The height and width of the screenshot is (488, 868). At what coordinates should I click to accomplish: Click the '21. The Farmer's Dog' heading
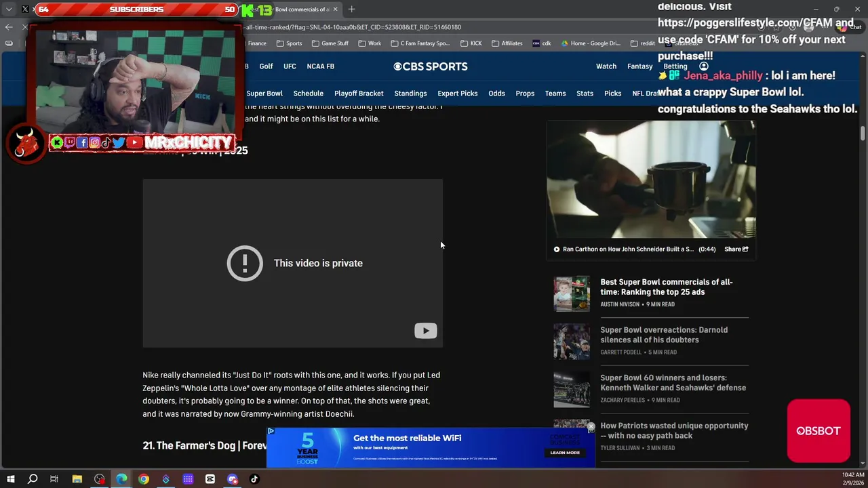click(204, 445)
